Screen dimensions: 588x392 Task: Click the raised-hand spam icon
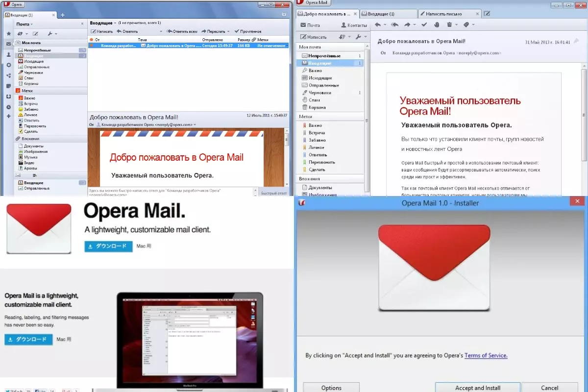pyautogui.click(x=437, y=24)
